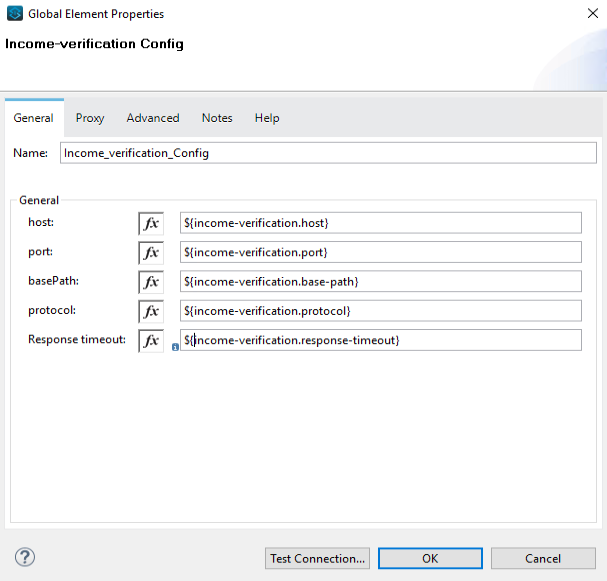Click the 'host:' label

41,222
